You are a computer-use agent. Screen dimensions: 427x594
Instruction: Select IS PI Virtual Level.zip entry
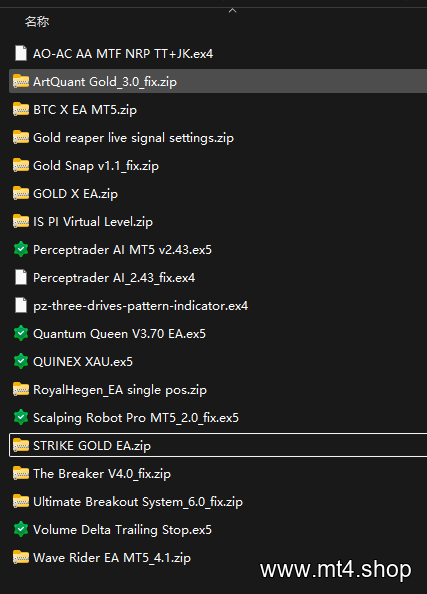point(218,222)
